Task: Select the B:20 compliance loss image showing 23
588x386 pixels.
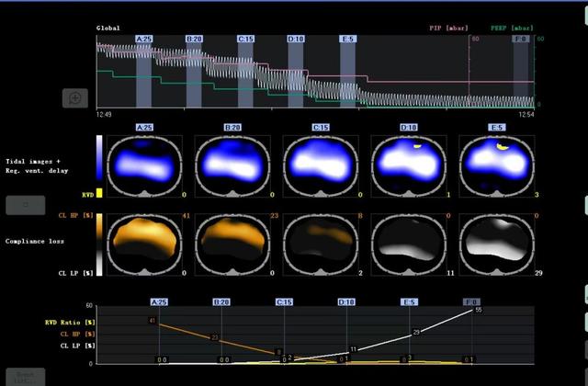Action: pyautogui.click(x=231, y=244)
